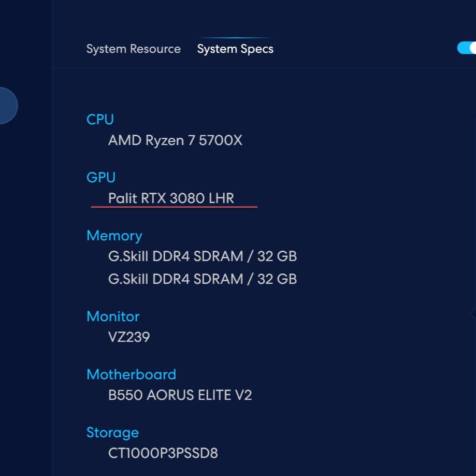Click B550 AORUS ELITE V2 text
The image size is (476, 476).
(x=180, y=395)
